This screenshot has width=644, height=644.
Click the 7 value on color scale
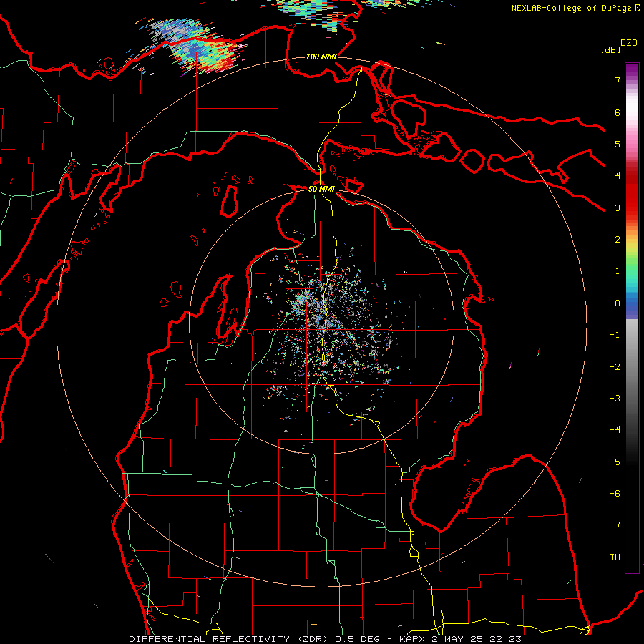618,80
